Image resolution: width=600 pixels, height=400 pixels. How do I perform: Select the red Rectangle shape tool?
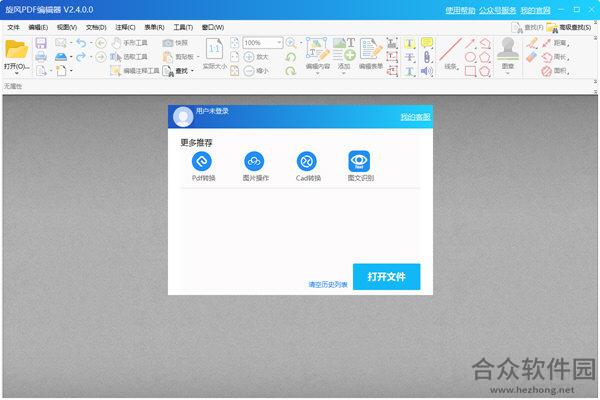coord(470,71)
